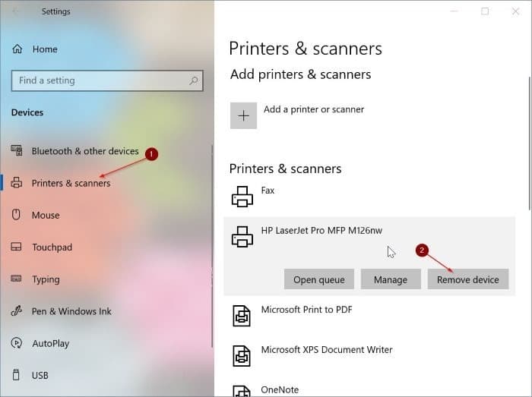Screen dimensions: 532x397
Task: Open the USB settings page
Action: (40, 375)
